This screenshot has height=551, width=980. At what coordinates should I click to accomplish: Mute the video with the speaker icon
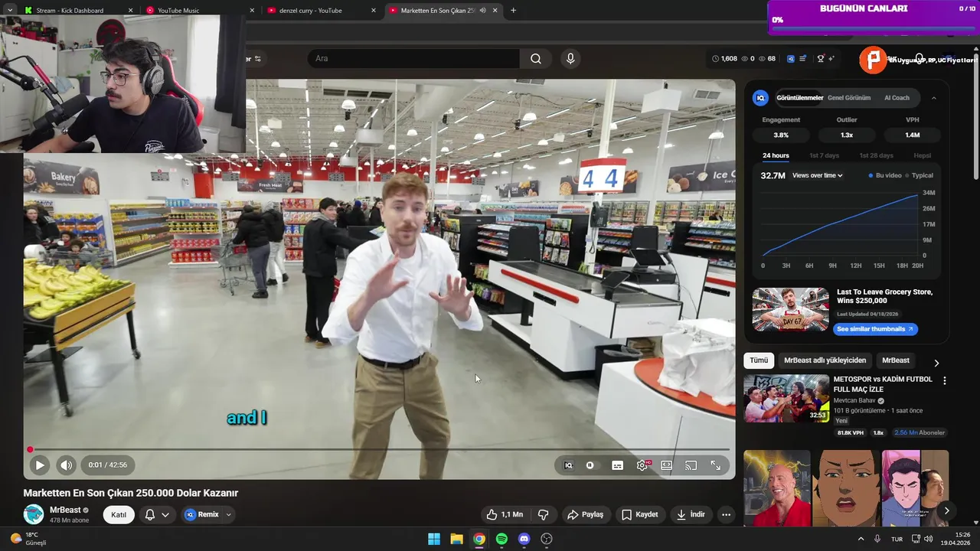click(x=67, y=465)
